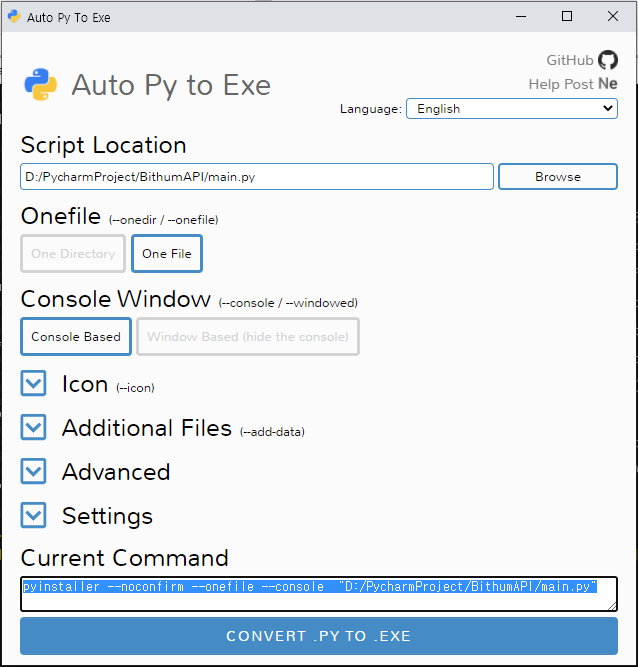
Task: Click the Advanced section heading
Action: coord(116,472)
